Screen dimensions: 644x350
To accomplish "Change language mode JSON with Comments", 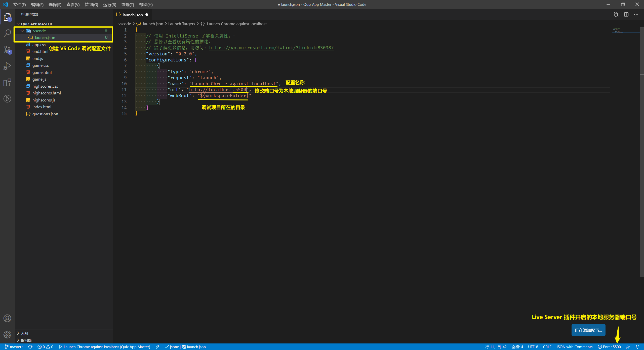I will 574,347.
